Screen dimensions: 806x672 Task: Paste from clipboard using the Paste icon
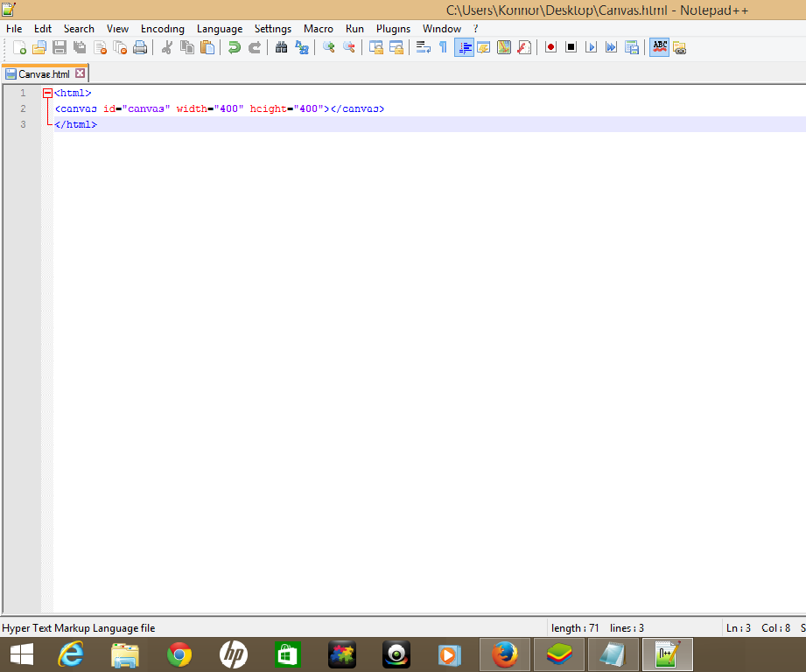click(207, 48)
